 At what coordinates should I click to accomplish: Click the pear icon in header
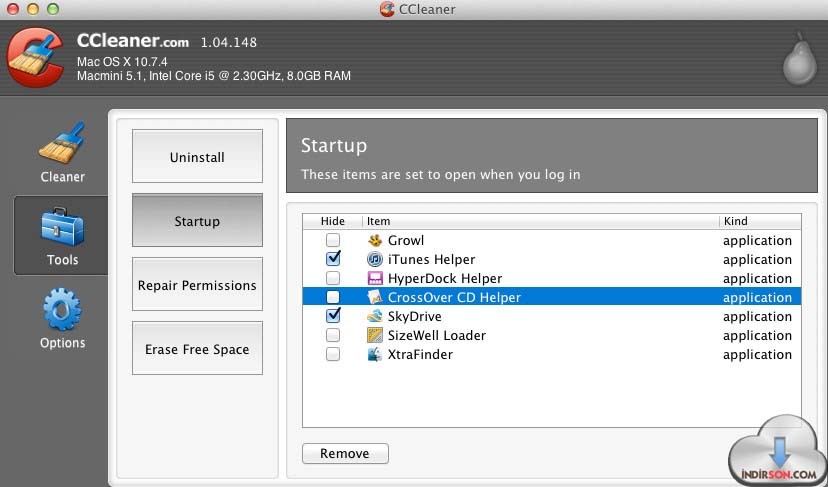pyautogui.click(x=799, y=59)
